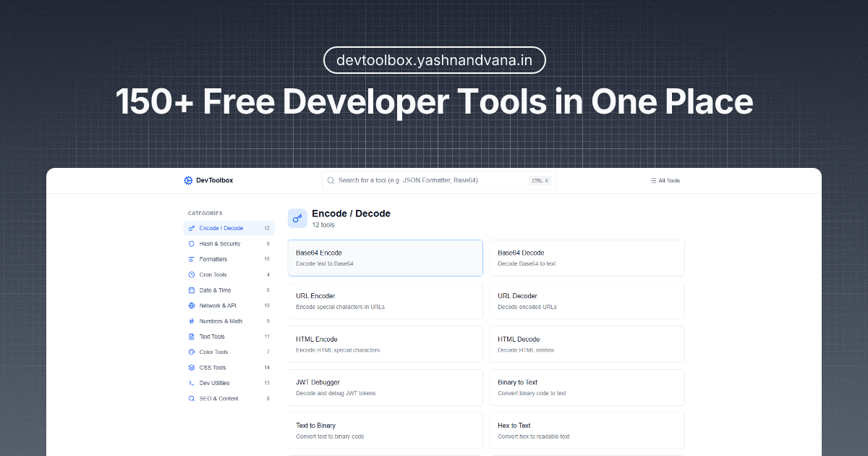Screen dimensions: 868x456
Task: Click the Cron Tools clock icon
Action: pos(192,274)
